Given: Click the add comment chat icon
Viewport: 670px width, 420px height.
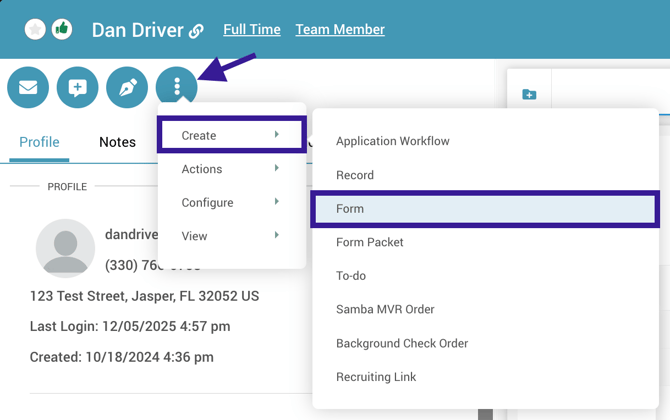Looking at the screenshot, I should (77, 88).
